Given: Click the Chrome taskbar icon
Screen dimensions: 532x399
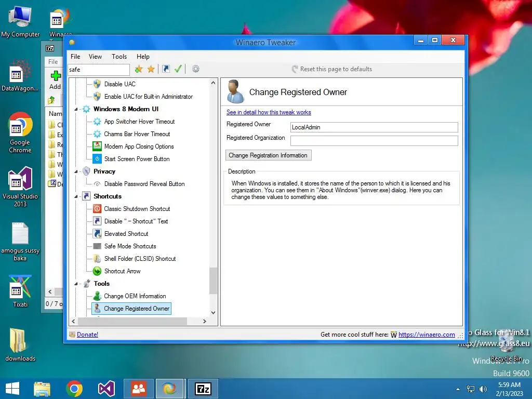Looking at the screenshot, I should 74,389.
